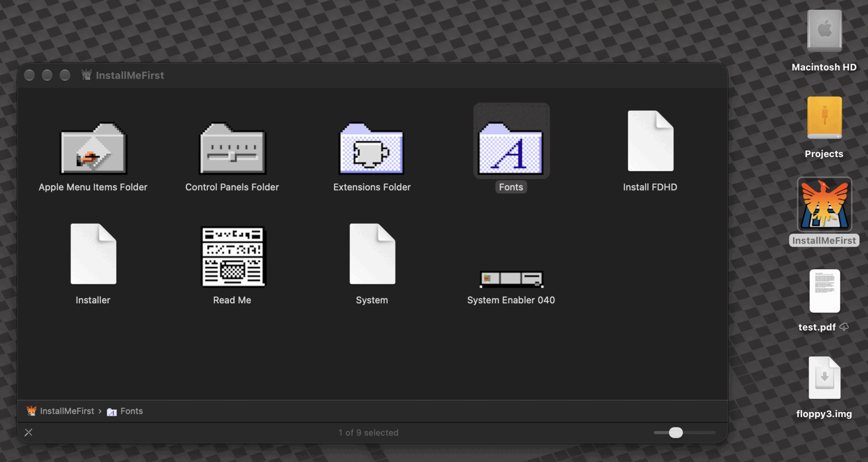
Task: Click Fonts in the path bar
Action: pos(125,411)
